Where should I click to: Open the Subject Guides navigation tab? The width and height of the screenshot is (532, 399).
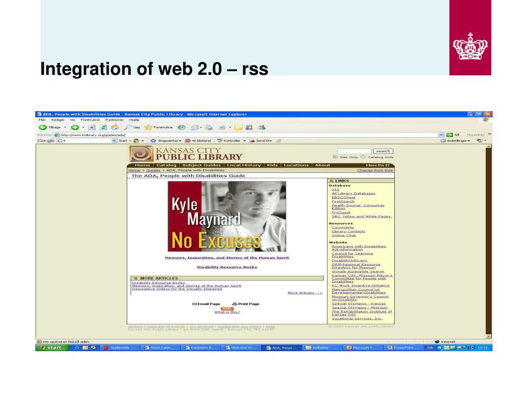click(202, 165)
